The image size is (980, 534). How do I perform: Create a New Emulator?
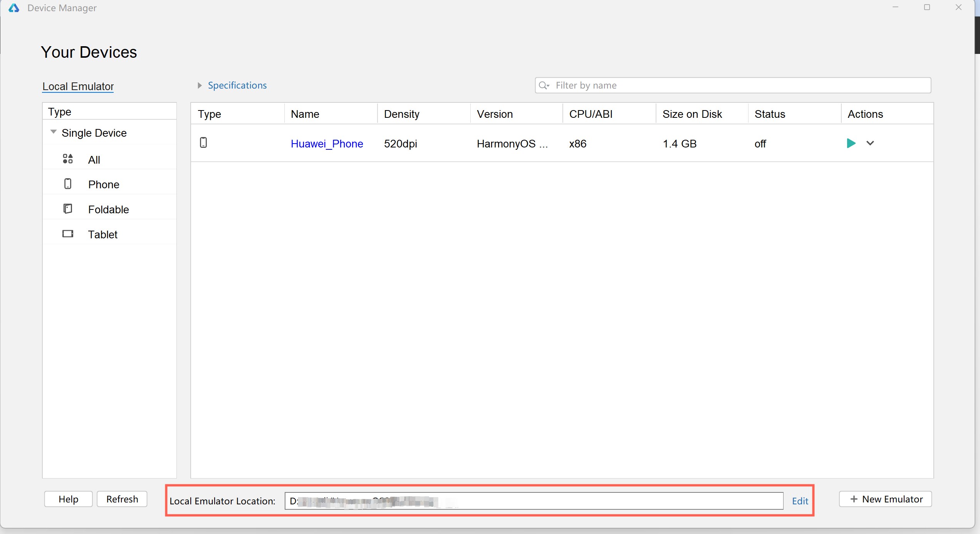pos(885,499)
